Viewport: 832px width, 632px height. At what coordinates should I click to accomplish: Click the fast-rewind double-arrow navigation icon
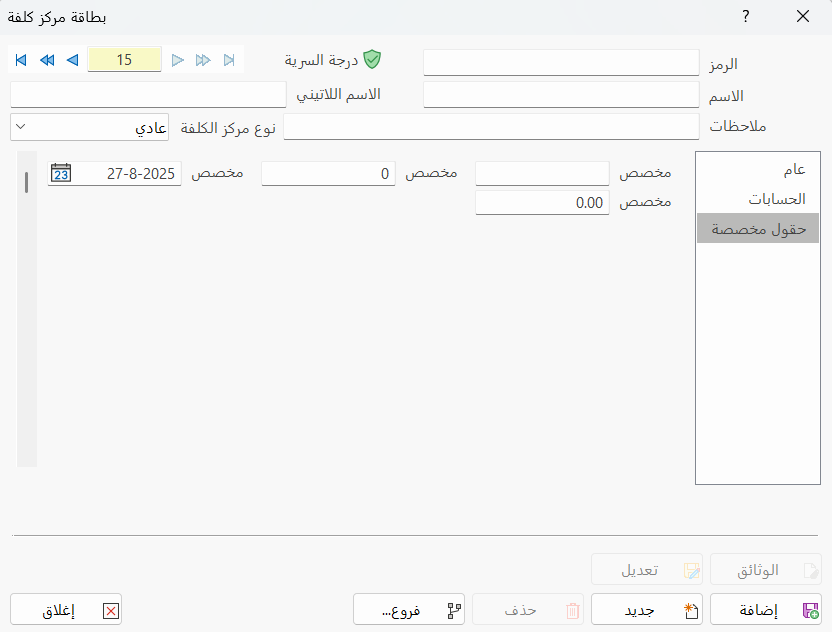point(46,60)
